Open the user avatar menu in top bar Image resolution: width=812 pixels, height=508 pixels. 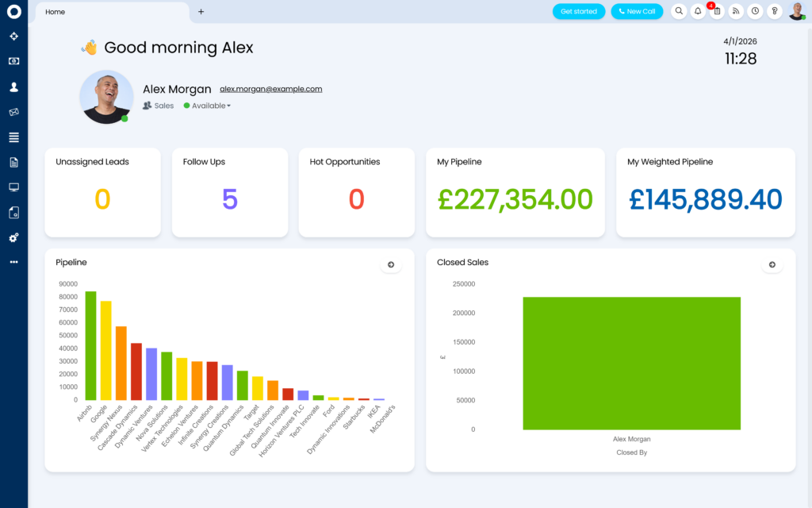(x=796, y=11)
